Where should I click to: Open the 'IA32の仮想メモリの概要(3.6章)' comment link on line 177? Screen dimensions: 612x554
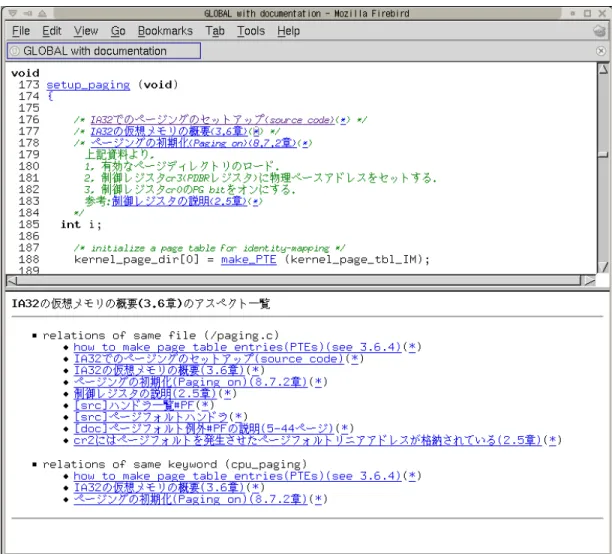coord(169,131)
